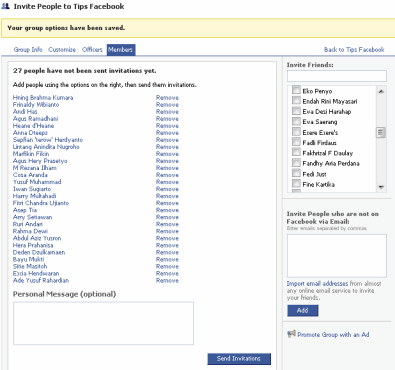Click the Personal Message text box
This screenshot has width=395, height=370.
point(103,323)
